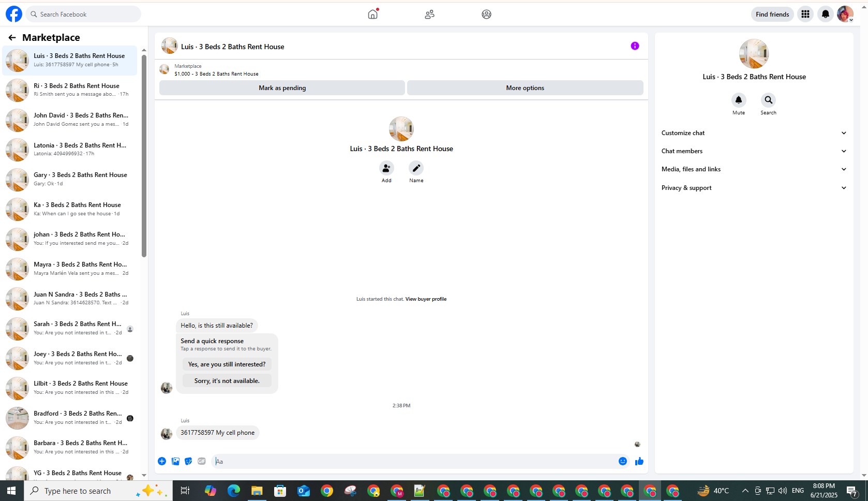Expand Privacy & support section

pyautogui.click(x=754, y=188)
